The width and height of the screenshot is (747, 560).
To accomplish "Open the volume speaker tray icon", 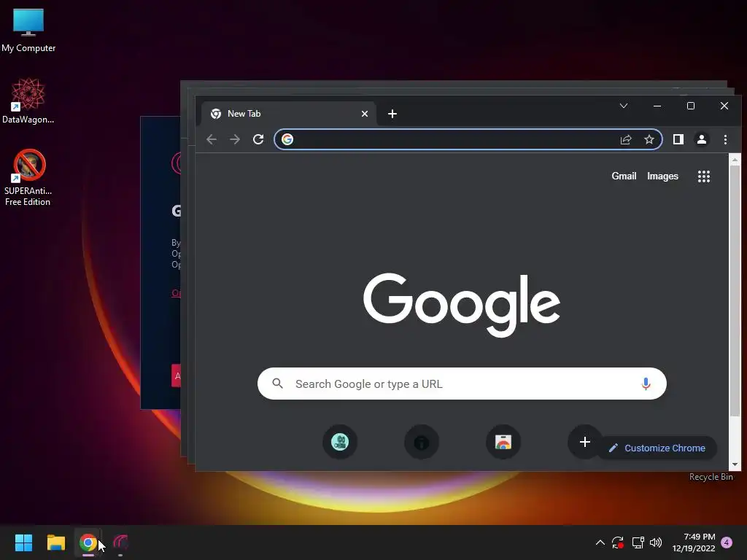I will point(656,542).
